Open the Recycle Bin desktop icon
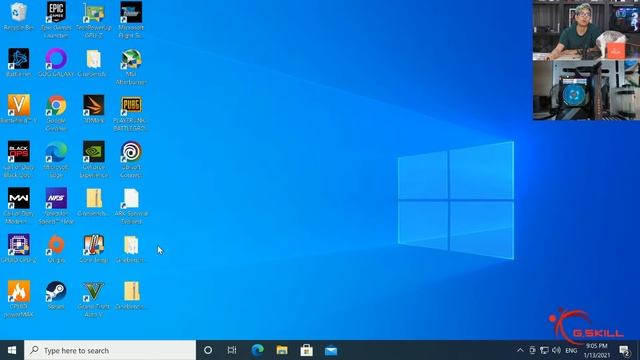The width and height of the screenshot is (640, 360). coord(18,16)
